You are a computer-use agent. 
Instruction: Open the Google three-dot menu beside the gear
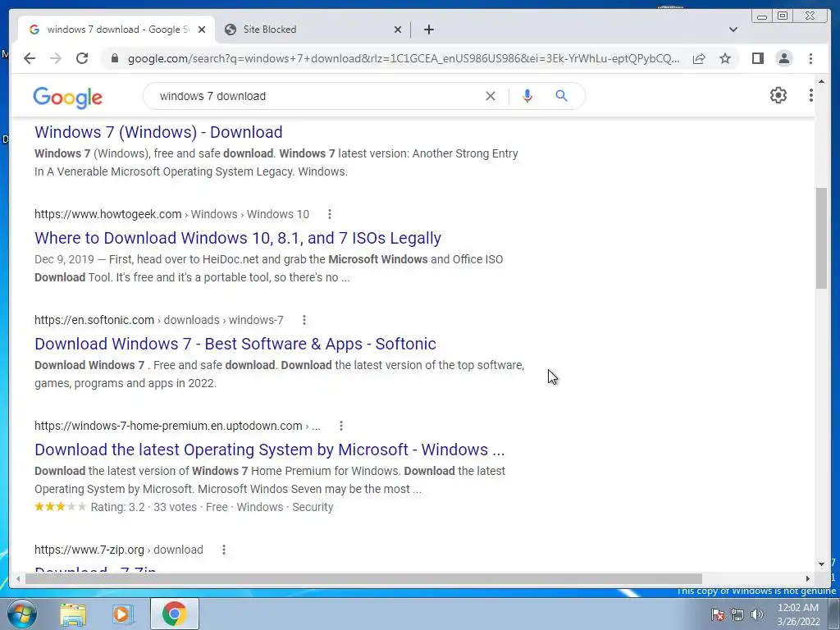click(811, 95)
